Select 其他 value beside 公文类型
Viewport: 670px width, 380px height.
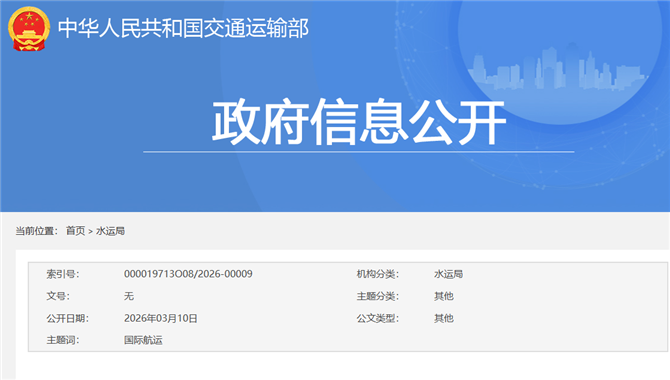[444, 318]
